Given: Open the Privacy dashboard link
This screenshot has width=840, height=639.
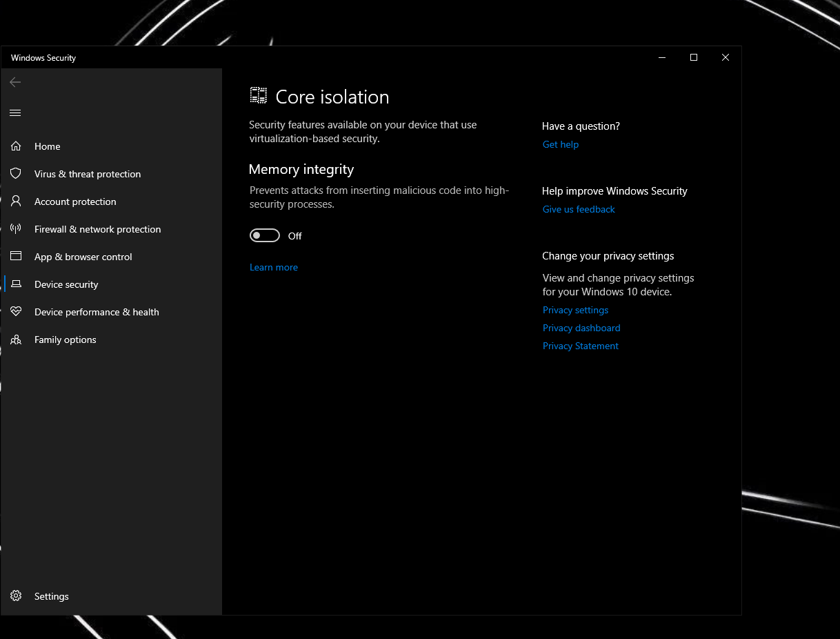Looking at the screenshot, I should coord(581,328).
